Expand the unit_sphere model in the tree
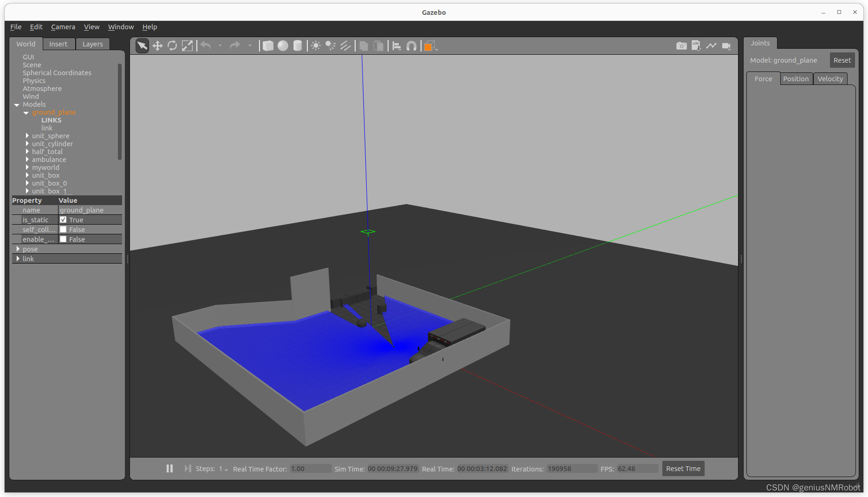 click(27, 136)
